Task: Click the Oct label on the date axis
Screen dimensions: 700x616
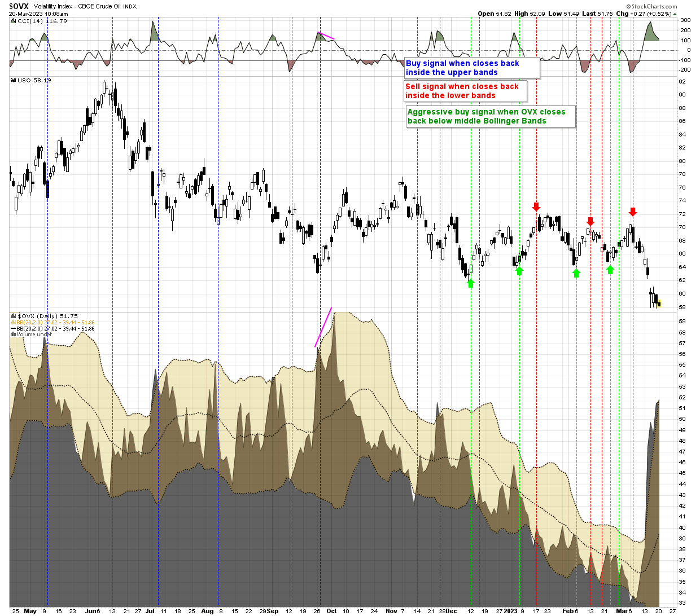Action: (x=331, y=611)
